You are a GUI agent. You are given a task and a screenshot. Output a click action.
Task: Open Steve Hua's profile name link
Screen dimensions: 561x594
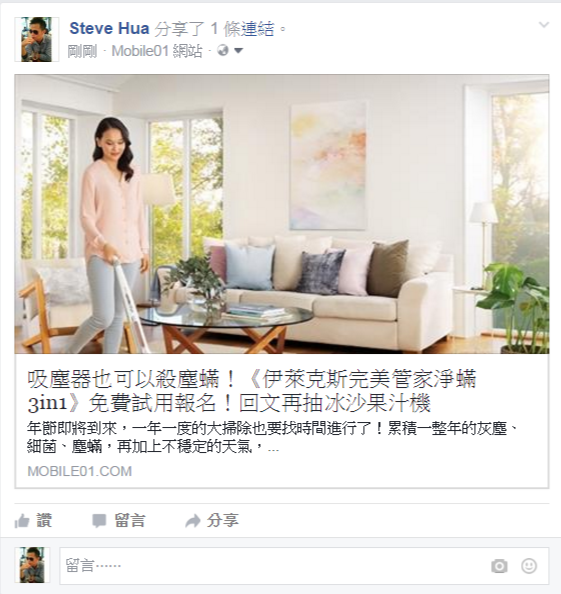pyautogui.click(x=109, y=28)
